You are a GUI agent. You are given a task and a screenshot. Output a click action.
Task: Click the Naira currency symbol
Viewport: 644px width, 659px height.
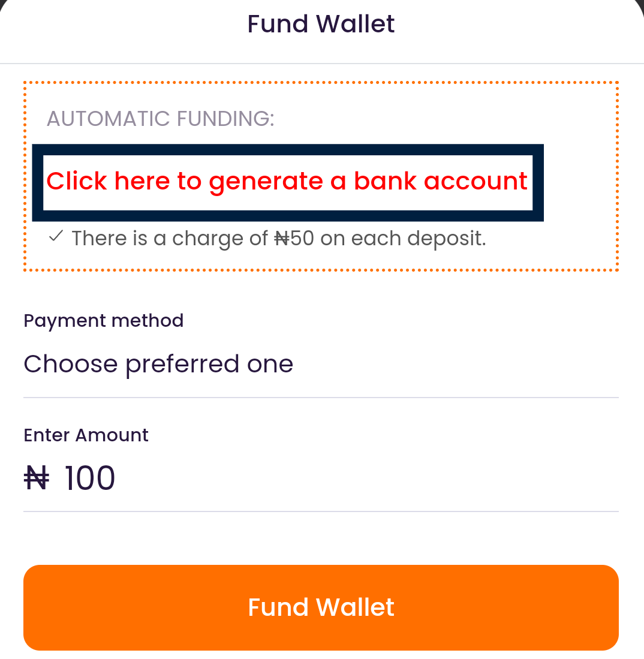pyautogui.click(x=36, y=479)
